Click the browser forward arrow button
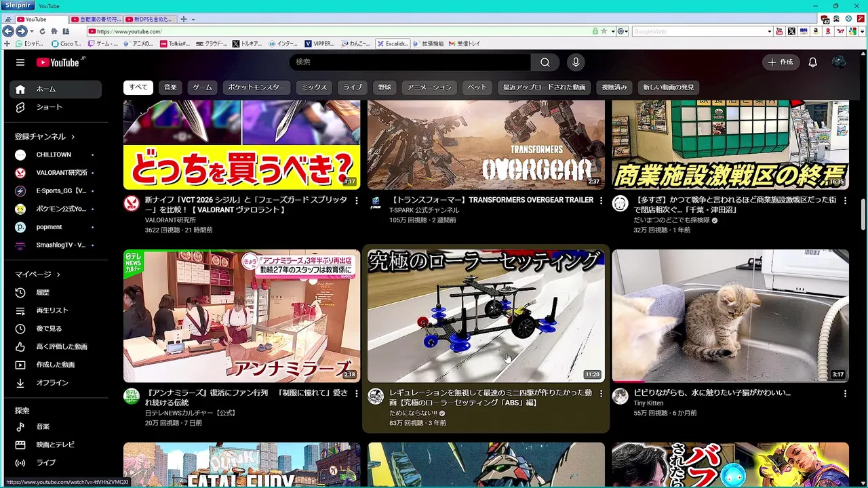The height and width of the screenshot is (488, 868). pyautogui.click(x=22, y=31)
